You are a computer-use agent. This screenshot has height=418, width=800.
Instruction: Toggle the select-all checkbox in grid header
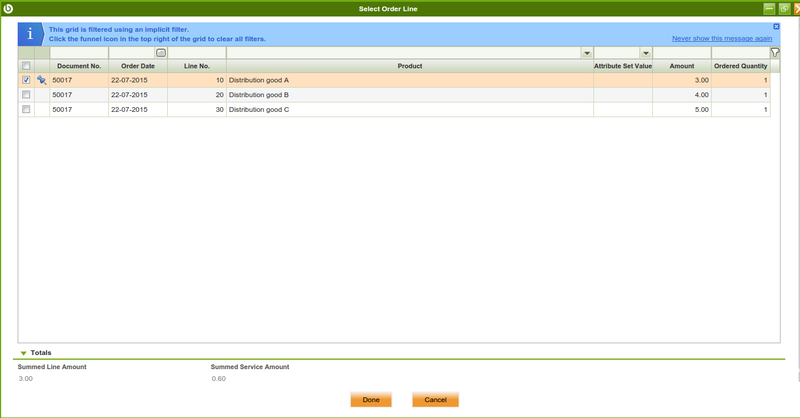26,66
